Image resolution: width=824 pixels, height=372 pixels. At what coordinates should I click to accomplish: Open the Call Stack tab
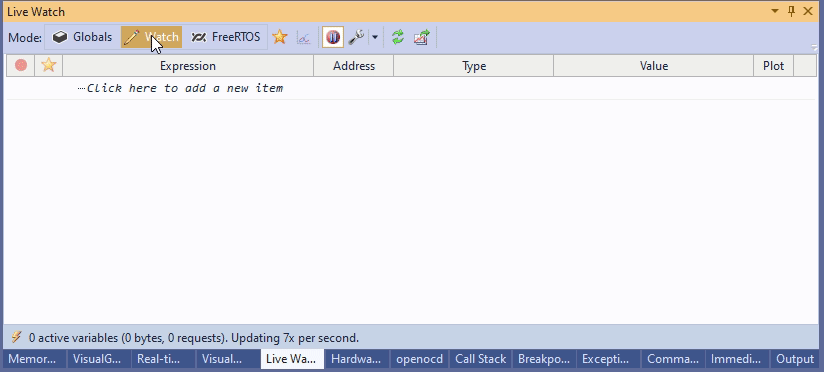[x=480, y=359]
